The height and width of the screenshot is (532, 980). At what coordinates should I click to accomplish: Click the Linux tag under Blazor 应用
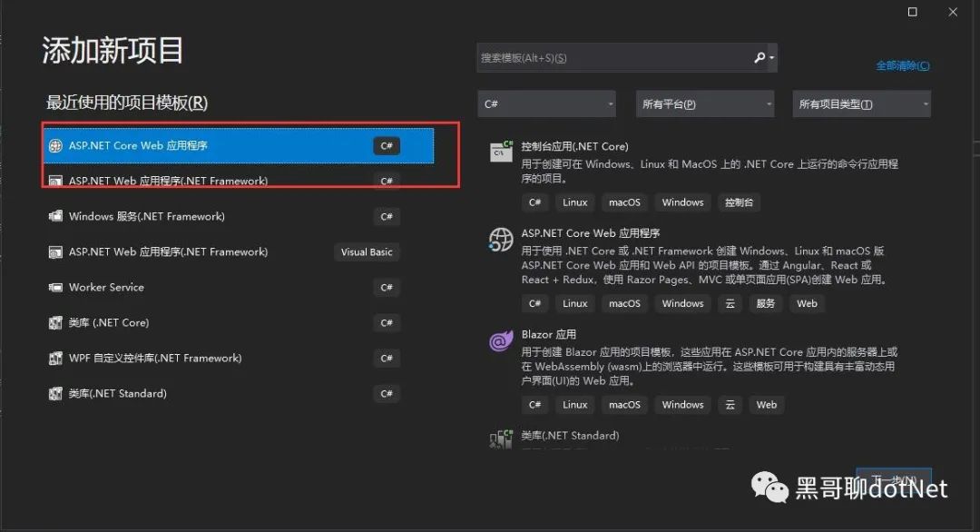click(575, 405)
